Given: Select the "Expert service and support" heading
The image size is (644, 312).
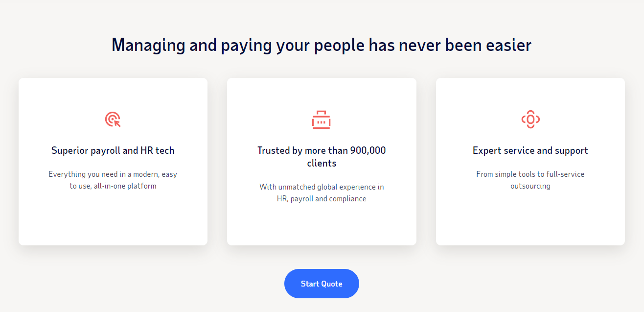Looking at the screenshot, I should point(530,150).
